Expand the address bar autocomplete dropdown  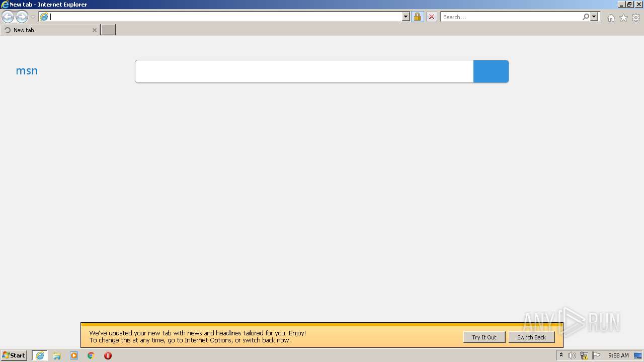tap(406, 17)
